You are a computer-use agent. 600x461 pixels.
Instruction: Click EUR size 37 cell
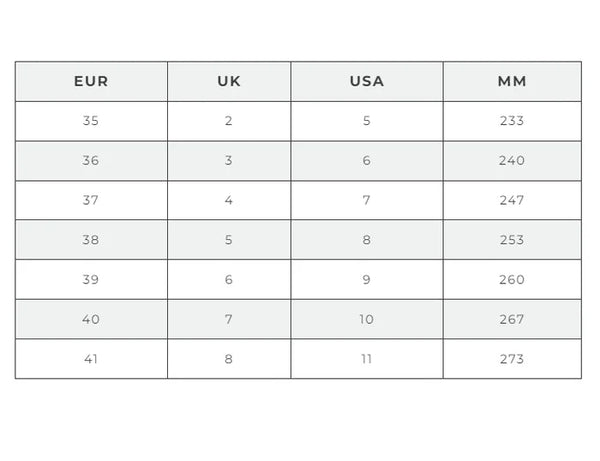[x=91, y=200]
